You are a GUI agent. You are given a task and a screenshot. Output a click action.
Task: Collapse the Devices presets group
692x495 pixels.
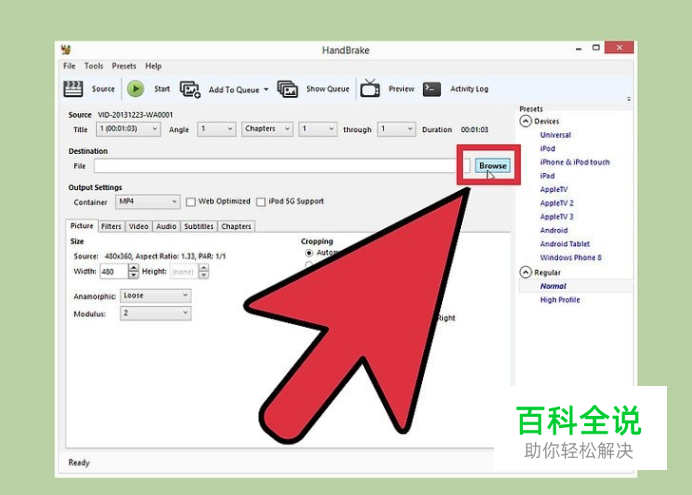525,121
